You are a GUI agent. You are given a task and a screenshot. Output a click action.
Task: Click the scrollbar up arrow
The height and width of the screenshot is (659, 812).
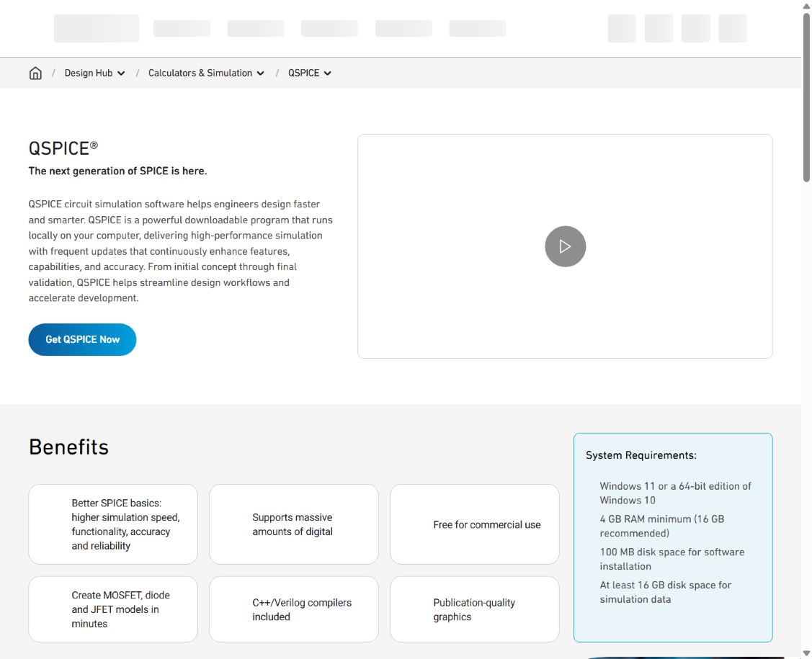[x=806, y=5]
